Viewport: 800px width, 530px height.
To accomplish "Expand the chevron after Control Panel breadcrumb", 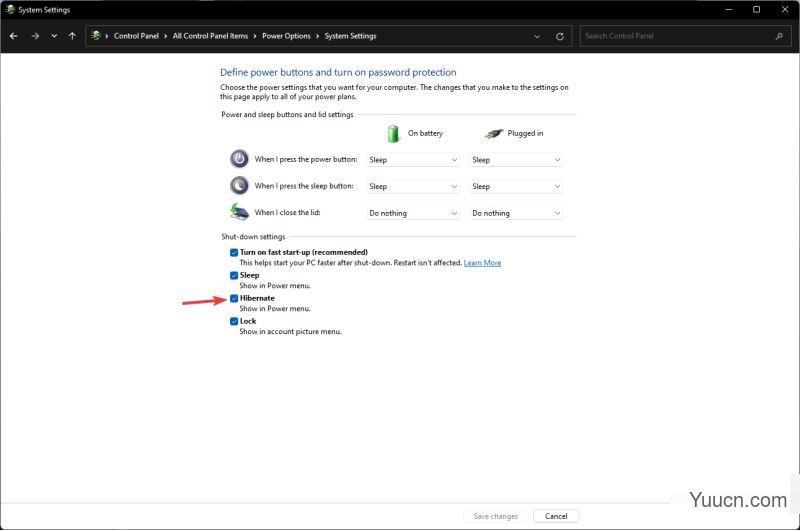I will tap(166, 36).
